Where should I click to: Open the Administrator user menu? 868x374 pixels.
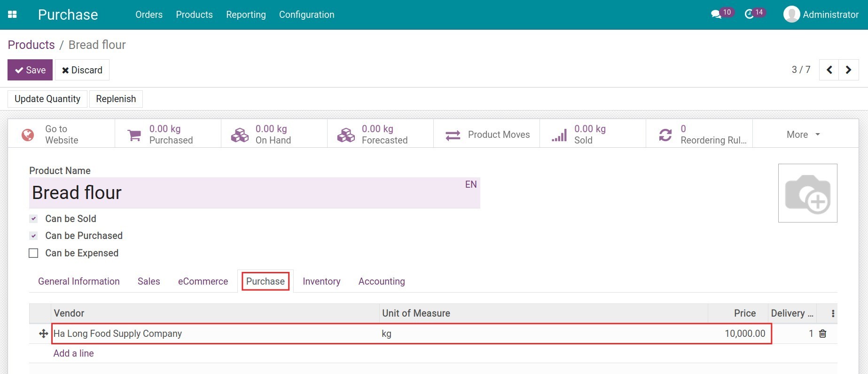click(821, 15)
